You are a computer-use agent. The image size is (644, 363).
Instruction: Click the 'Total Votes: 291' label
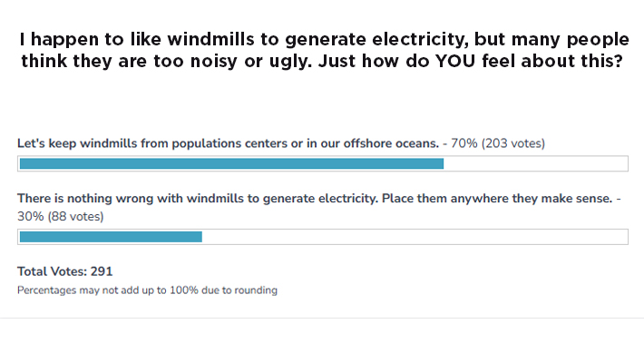pyautogui.click(x=65, y=271)
